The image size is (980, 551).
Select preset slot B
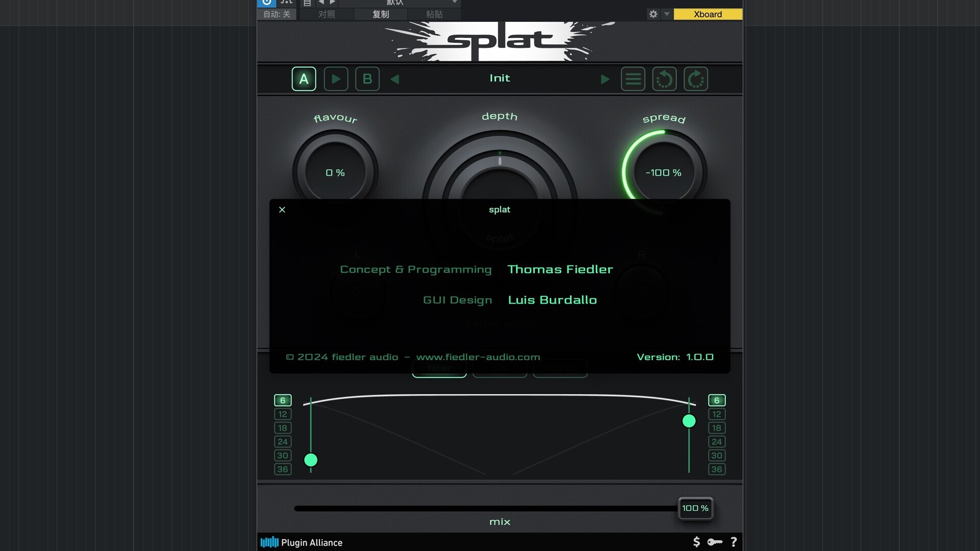367,79
